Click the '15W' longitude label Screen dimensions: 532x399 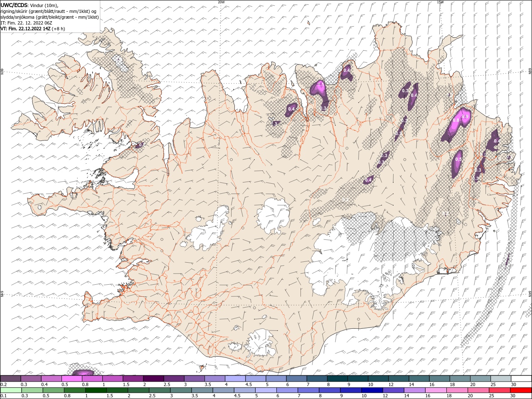(x=440, y=2)
